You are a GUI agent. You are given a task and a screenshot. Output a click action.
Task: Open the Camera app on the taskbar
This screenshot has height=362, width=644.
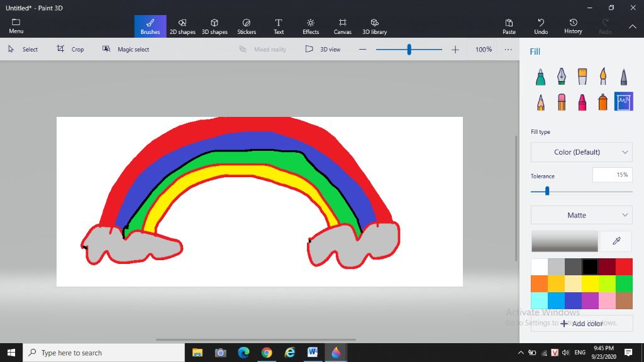221,353
